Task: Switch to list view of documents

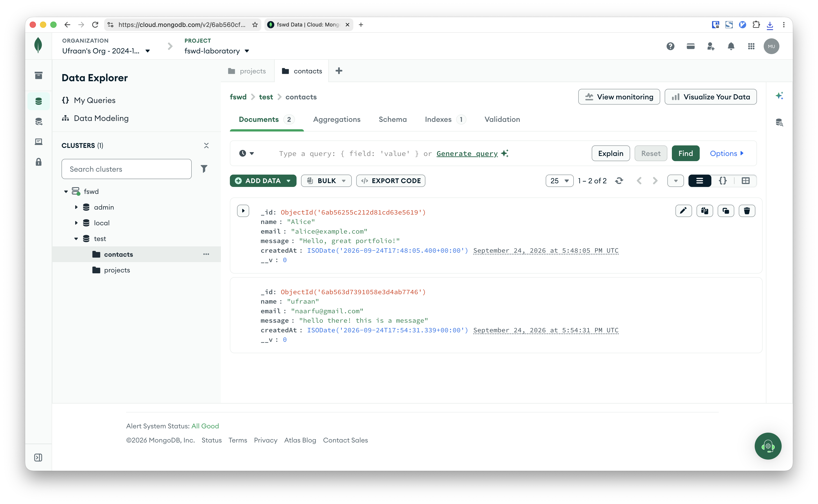Action: pyautogui.click(x=700, y=181)
